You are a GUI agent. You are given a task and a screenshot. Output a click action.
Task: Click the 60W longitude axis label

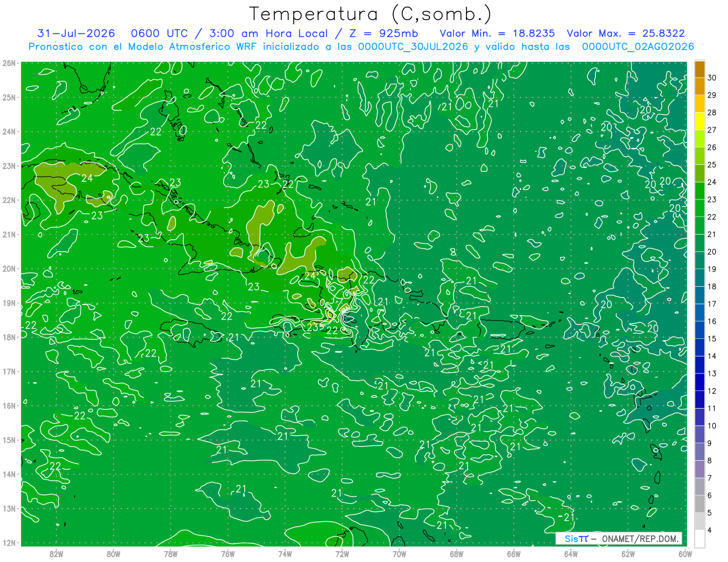tap(685, 553)
